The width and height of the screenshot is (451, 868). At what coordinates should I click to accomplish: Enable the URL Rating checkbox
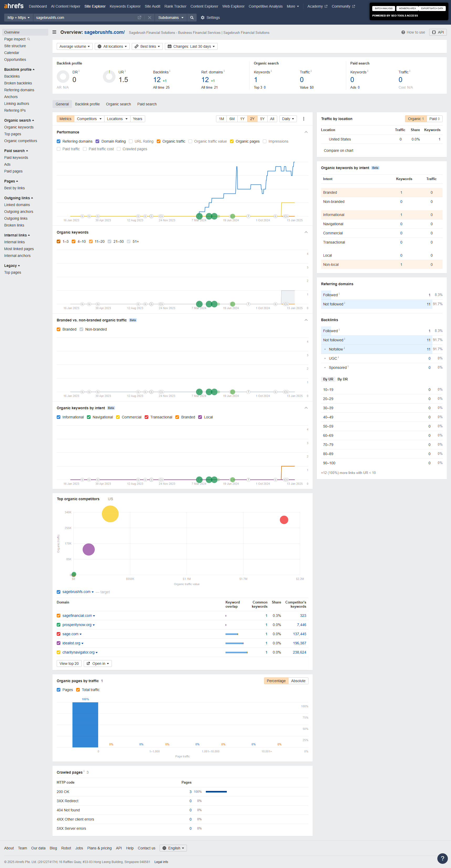pyautogui.click(x=131, y=142)
